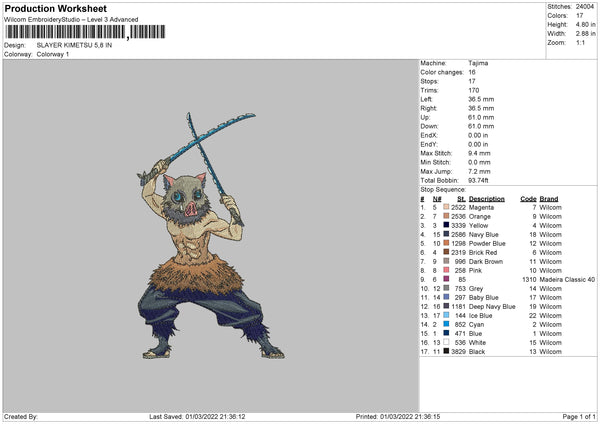Select the Color changes value '16'
This screenshot has height=424, width=600.
pyautogui.click(x=472, y=72)
